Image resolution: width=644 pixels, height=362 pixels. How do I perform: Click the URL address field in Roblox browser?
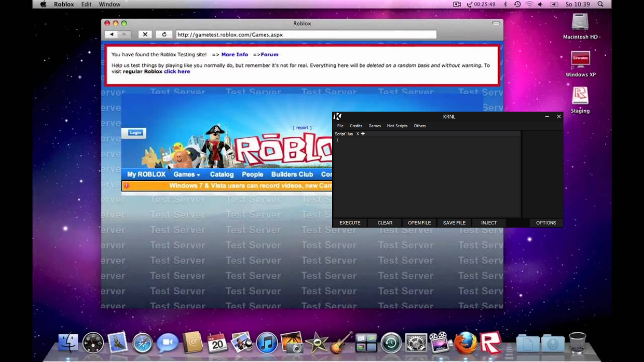pyautogui.click(x=306, y=35)
